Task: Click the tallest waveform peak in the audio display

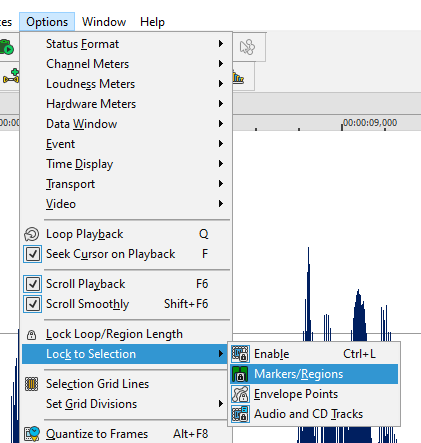Action: (308, 293)
